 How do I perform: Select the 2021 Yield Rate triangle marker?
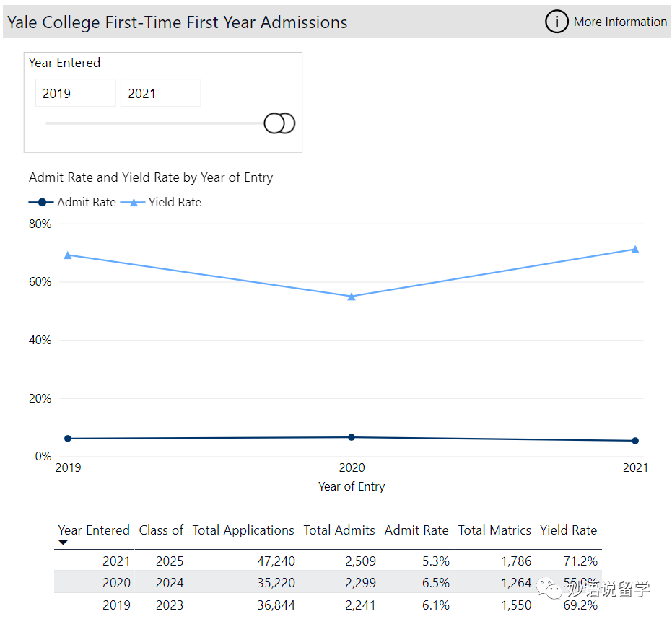click(635, 250)
